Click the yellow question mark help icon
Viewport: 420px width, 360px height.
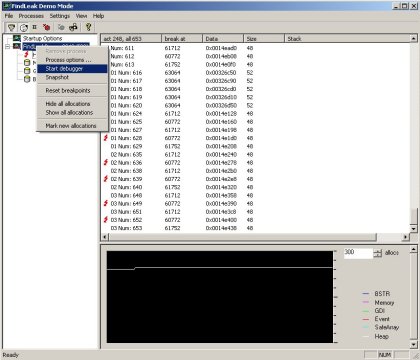tap(88, 27)
